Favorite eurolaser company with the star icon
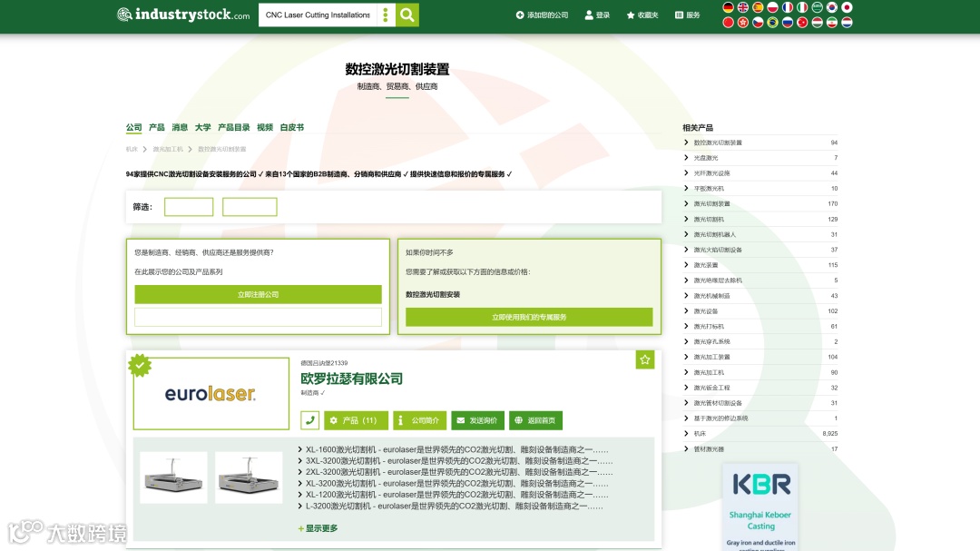 (x=645, y=359)
